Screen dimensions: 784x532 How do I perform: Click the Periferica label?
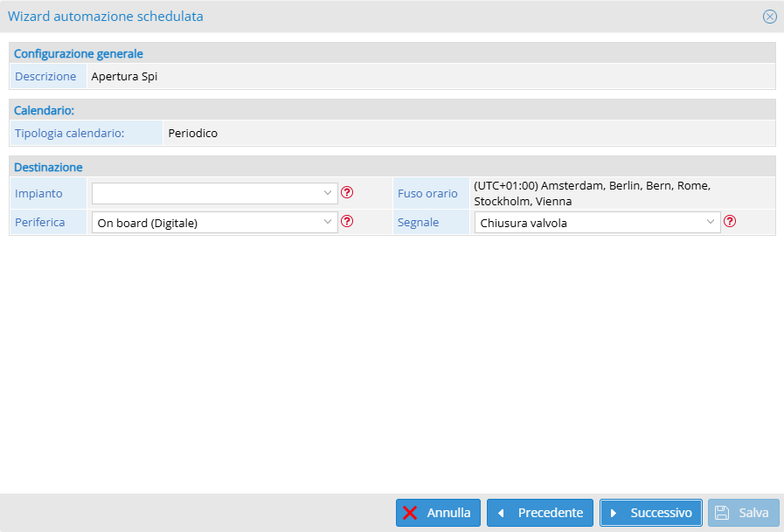(x=40, y=222)
